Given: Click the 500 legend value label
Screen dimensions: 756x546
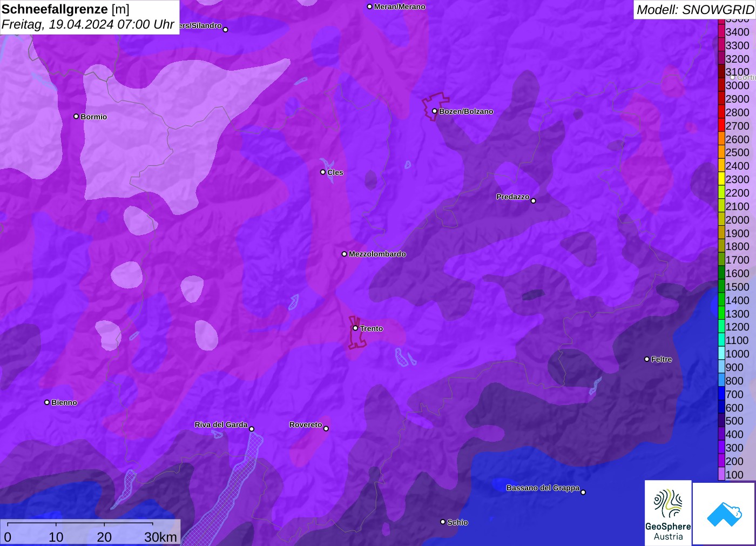Looking at the screenshot, I should click(x=734, y=421).
